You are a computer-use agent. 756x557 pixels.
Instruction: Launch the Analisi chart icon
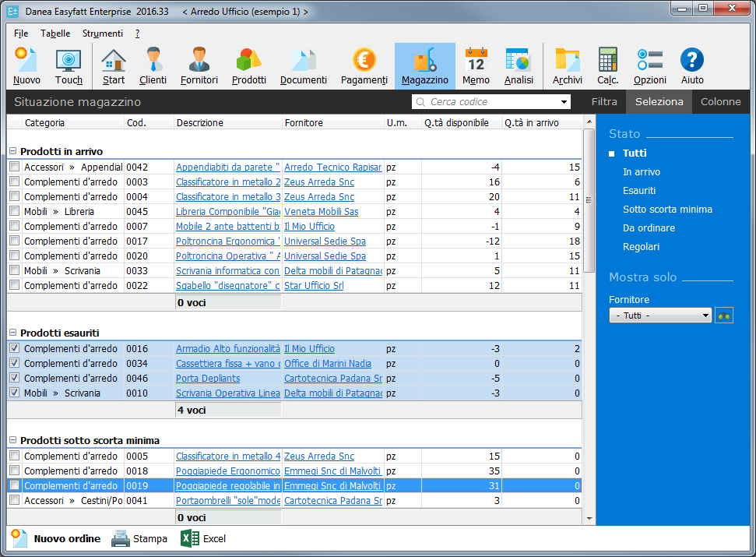519,66
